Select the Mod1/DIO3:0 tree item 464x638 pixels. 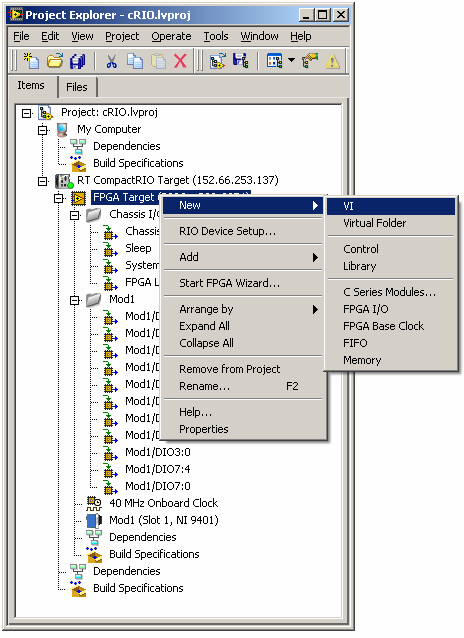pos(158,452)
